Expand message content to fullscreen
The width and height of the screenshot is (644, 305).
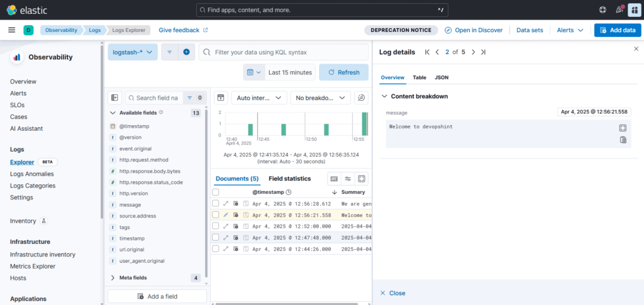[x=623, y=128]
